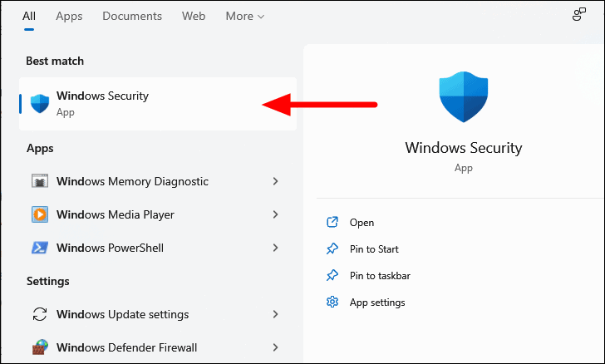Image resolution: width=605 pixels, height=364 pixels.
Task: Switch to the Web search tab
Action: click(194, 17)
